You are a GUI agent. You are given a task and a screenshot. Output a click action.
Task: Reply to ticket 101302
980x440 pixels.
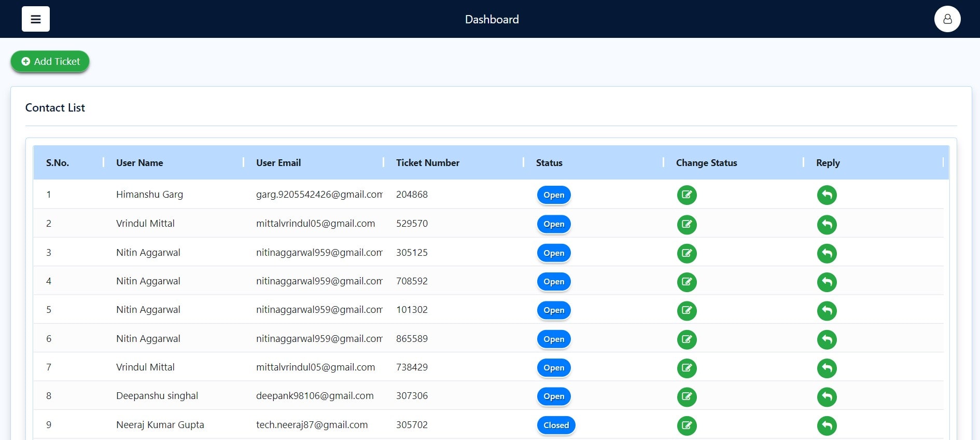(x=827, y=311)
